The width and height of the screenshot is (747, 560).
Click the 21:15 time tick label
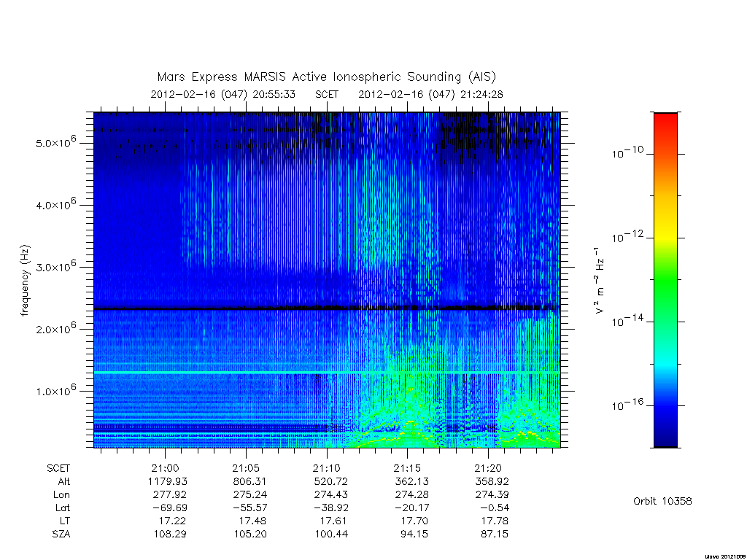[x=407, y=468]
